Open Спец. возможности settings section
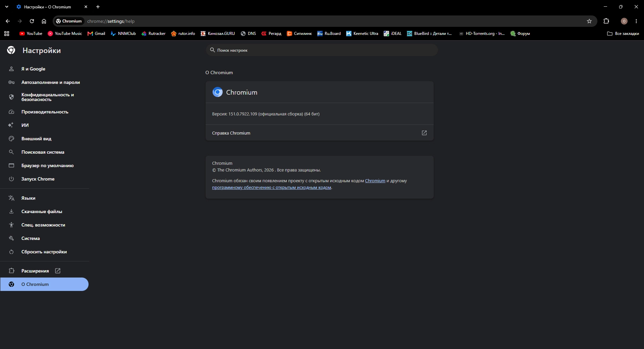 [44, 225]
